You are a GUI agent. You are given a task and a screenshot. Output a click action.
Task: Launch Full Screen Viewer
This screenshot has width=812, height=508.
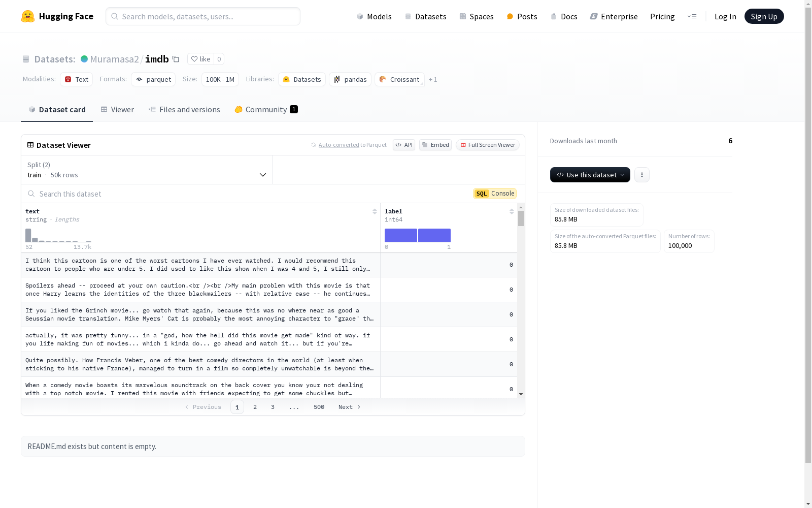coord(487,145)
